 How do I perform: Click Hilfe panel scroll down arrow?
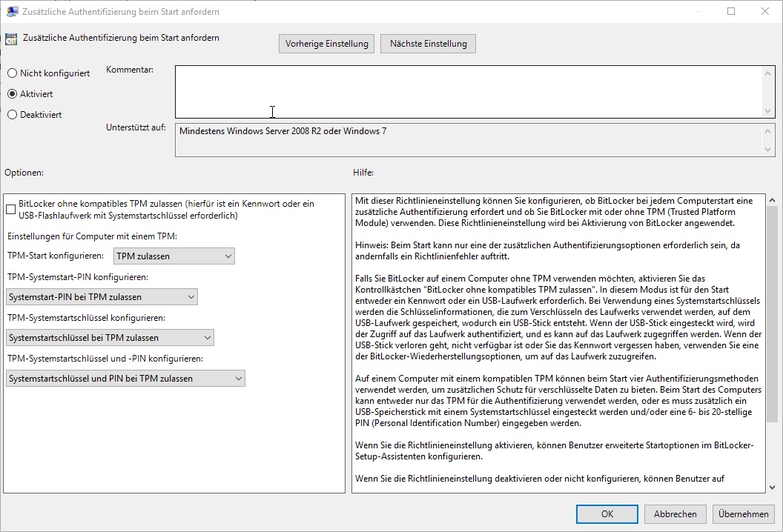[772, 488]
